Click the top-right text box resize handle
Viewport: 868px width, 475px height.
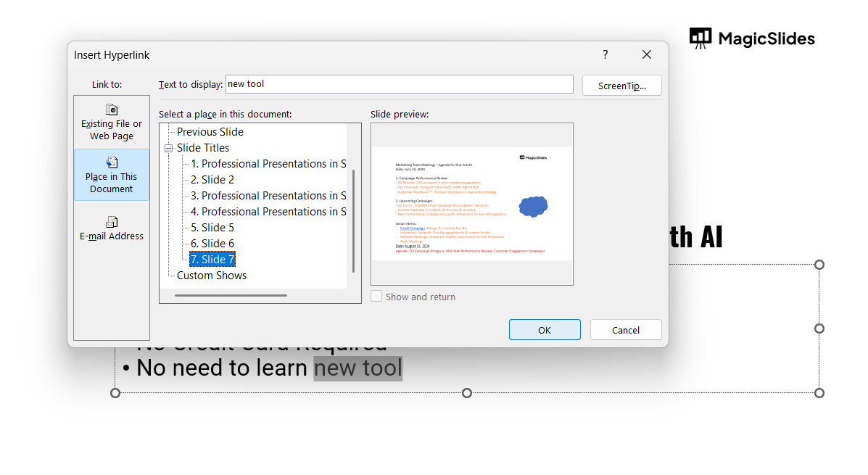point(819,265)
